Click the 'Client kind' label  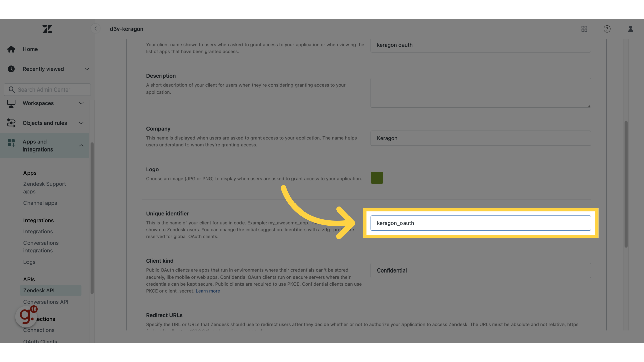coord(160,261)
